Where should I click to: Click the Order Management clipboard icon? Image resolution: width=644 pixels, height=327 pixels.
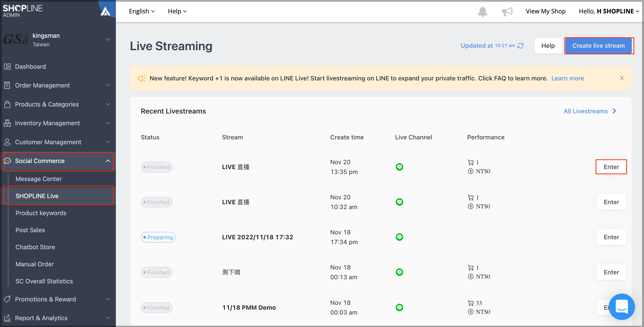click(7, 85)
